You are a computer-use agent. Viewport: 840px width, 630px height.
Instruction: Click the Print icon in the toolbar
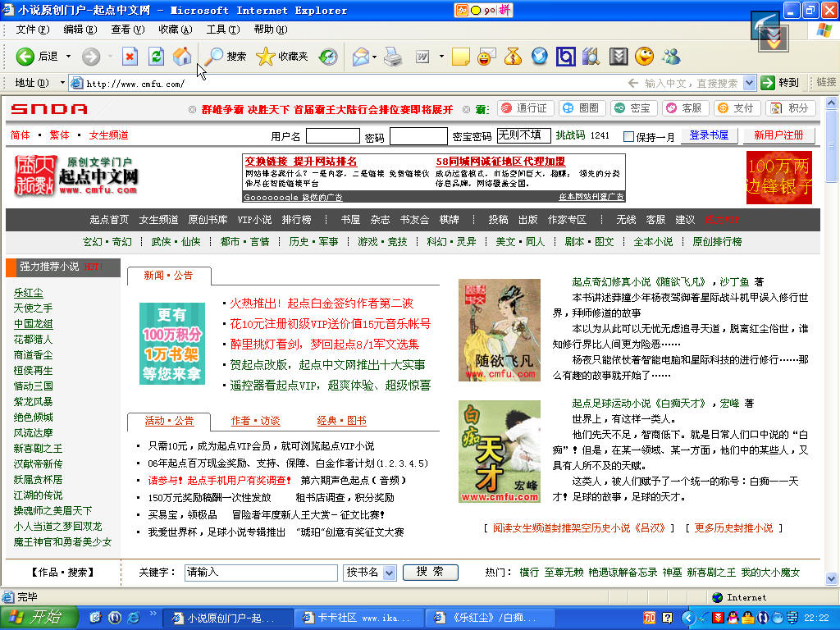coord(393,57)
